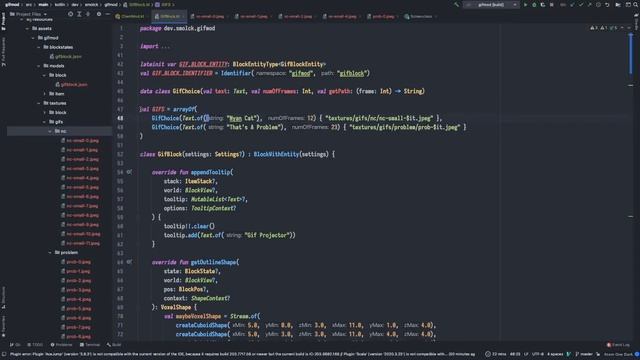This screenshot has width=640, height=360.
Task: Open the Project tool window stripe button
Action: [x=4, y=21]
